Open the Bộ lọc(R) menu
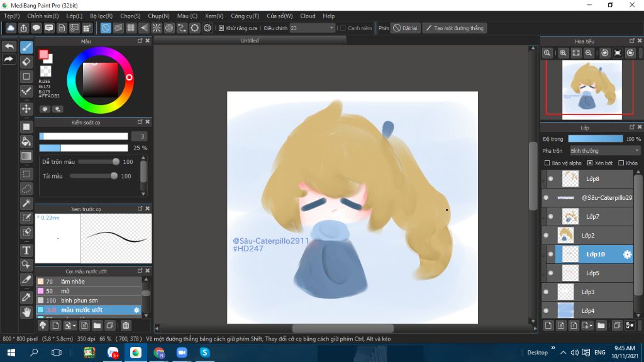 click(101, 16)
